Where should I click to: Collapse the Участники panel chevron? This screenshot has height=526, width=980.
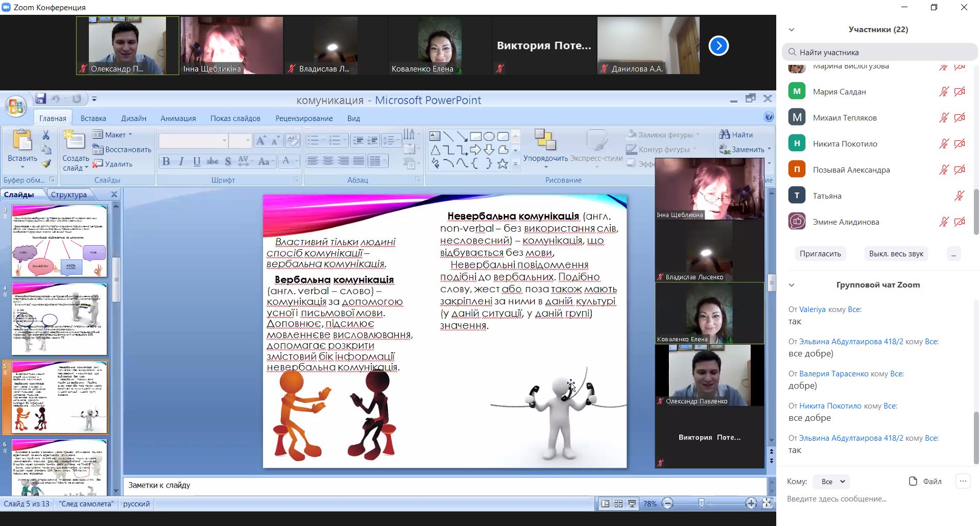pos(792,30)
